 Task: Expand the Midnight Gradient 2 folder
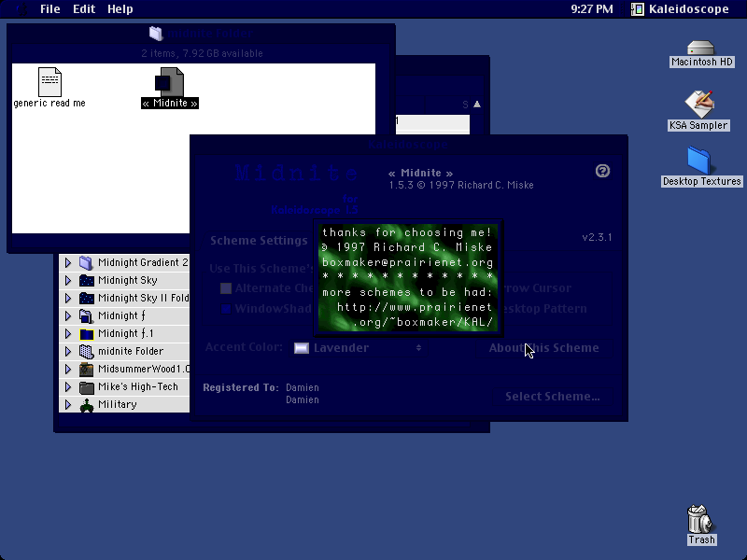pyautogui.click(x=68, y=262)
